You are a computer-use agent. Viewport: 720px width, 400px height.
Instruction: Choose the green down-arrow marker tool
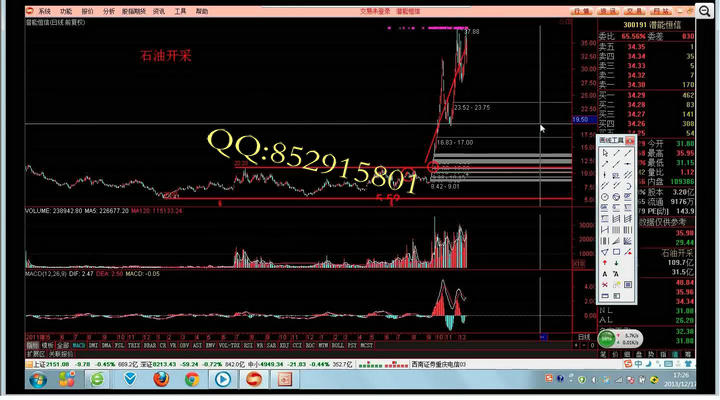tap(616, 262)
